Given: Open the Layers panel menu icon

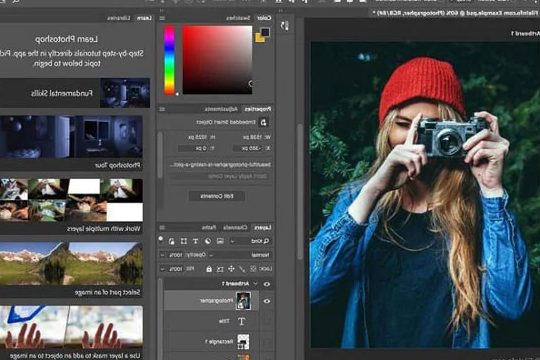Looking at the screenshot, I should pos(162,228).
